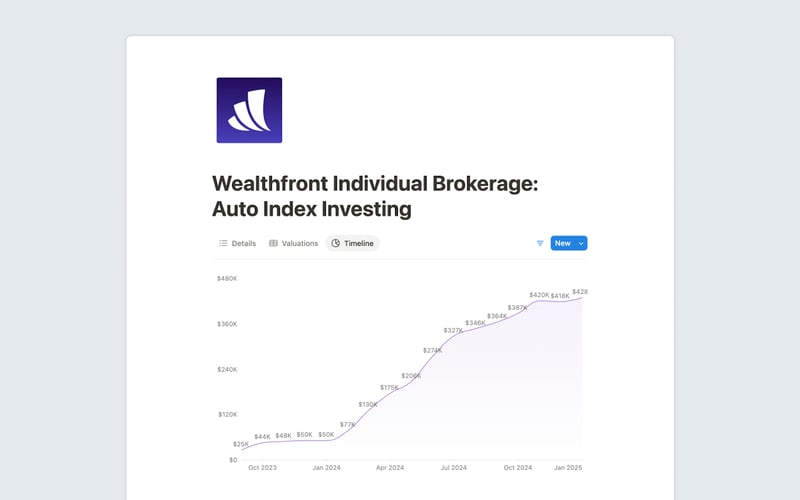This screenshot has width=800, height=500.
Task: Click the $480K y-axis label
Action: tap(227, 279)
